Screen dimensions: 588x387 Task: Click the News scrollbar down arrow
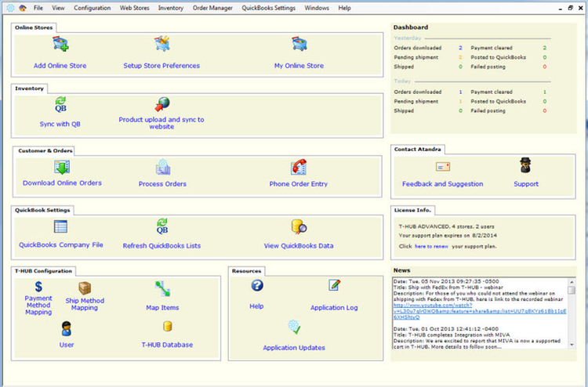572,345
